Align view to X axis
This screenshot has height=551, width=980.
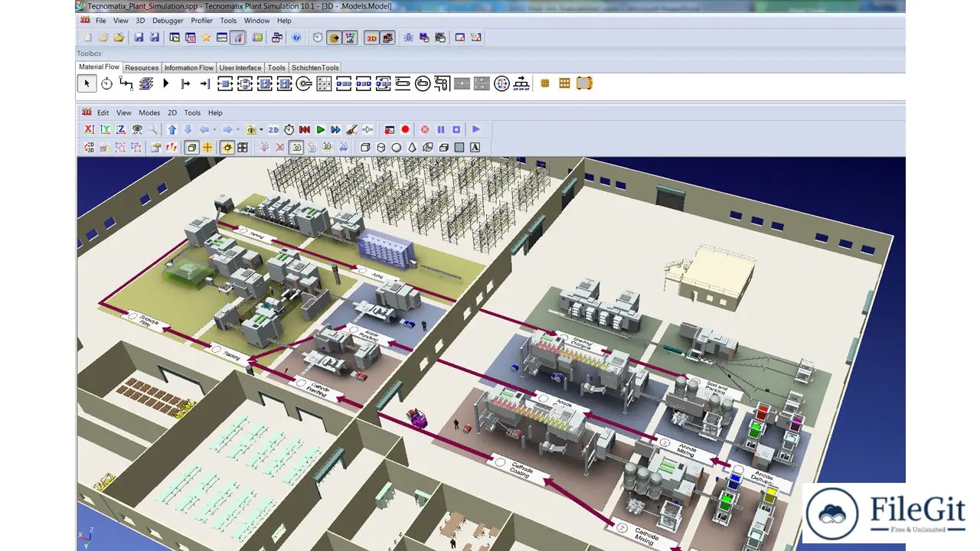click(x=89, y=130)
